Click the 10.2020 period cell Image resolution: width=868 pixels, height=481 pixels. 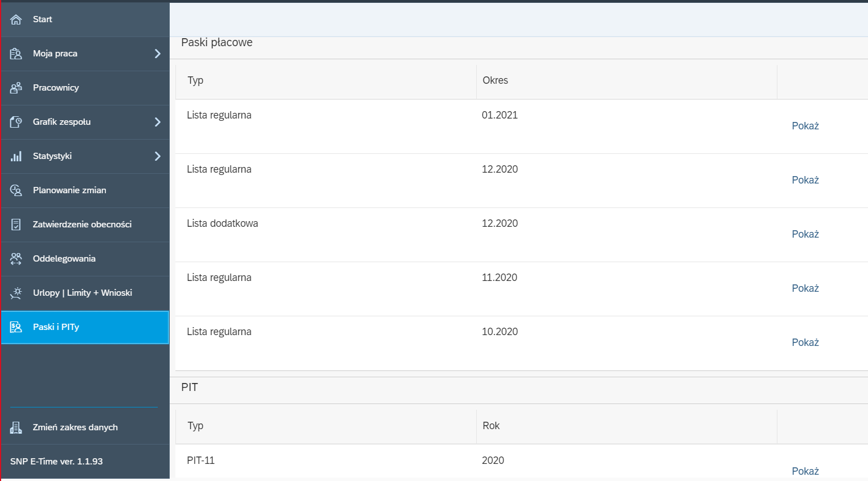click(499, 332)
